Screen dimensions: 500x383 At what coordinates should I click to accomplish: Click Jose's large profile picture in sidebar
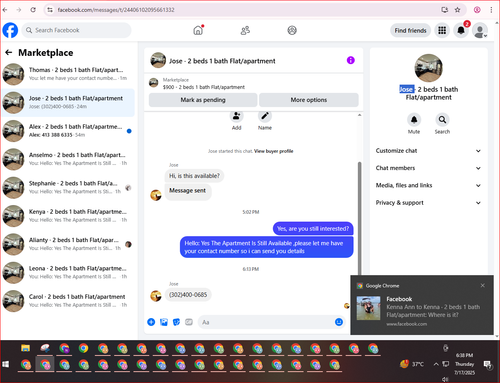pos(429,68)
